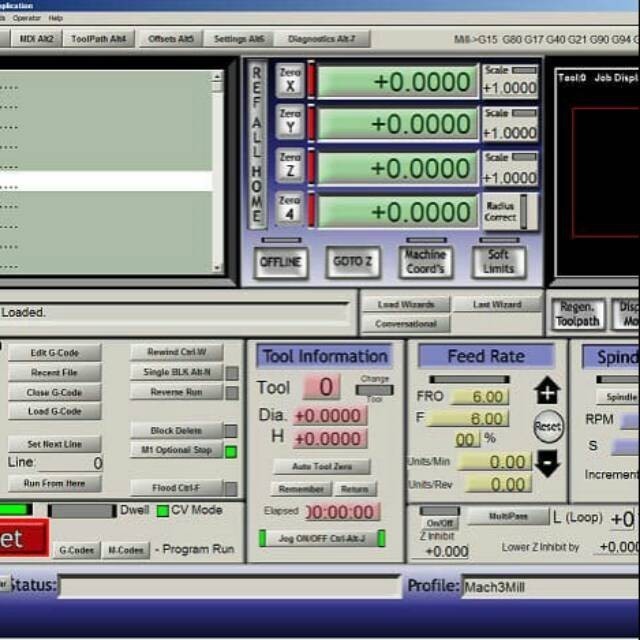Toggle Reverse Run
The image size is (640, 640).
[177, 392]
